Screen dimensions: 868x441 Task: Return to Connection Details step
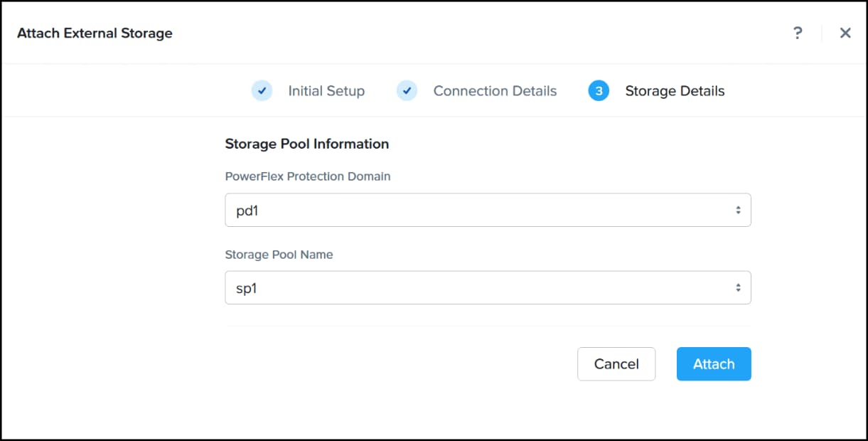[495, 91]
